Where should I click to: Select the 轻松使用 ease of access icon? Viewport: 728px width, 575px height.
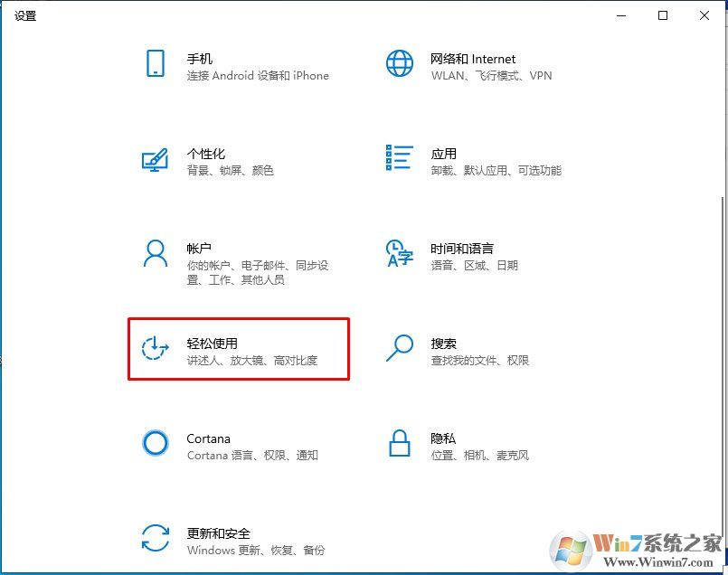point(155,348)
